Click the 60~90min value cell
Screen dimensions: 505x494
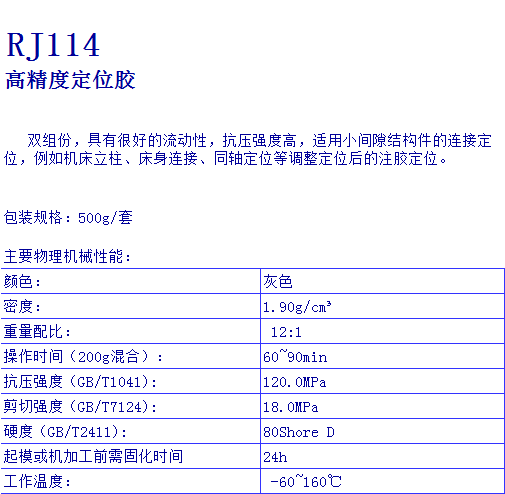click(x=382, y=356)
